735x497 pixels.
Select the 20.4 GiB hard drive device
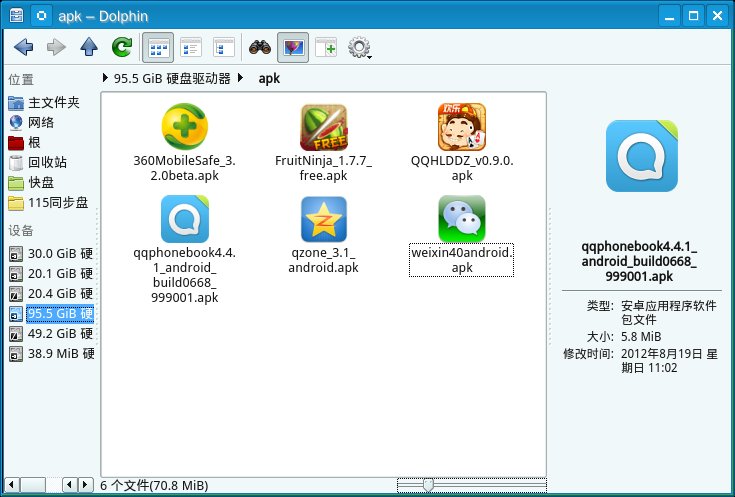click(x=52, y=294)
